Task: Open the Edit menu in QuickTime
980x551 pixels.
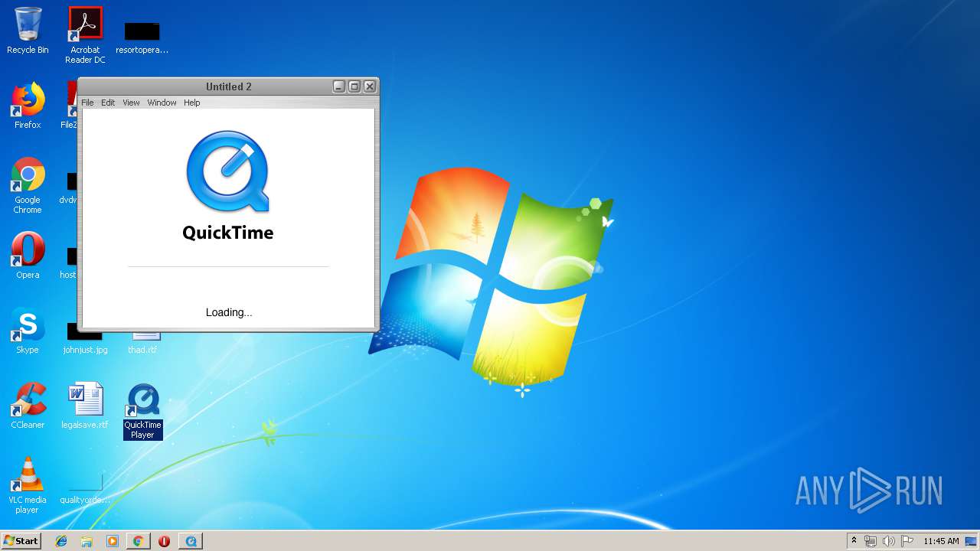Action: tap(108, 103)
